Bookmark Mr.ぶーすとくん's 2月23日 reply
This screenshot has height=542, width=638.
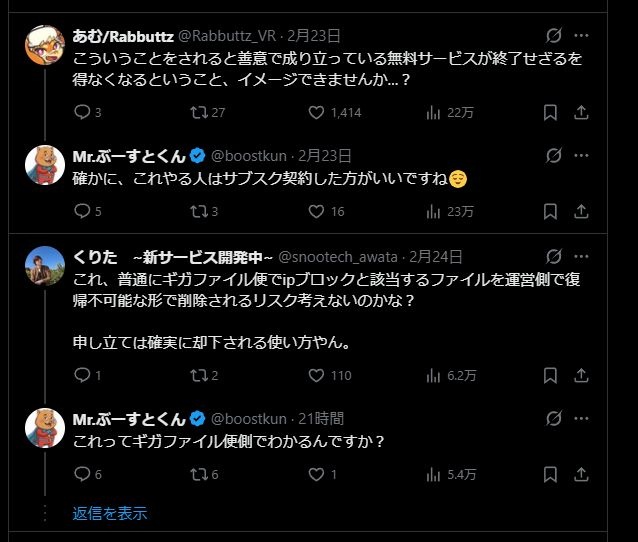(x=549, y=211)
